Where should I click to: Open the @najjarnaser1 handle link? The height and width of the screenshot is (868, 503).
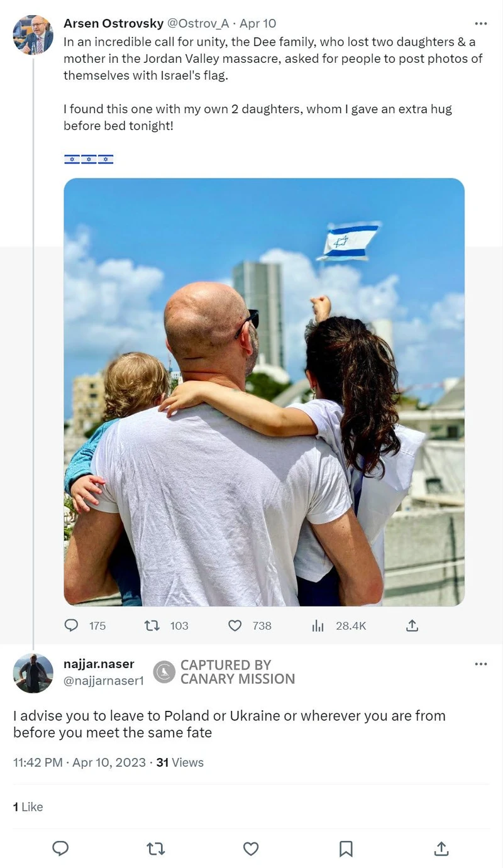click(104, 680)
